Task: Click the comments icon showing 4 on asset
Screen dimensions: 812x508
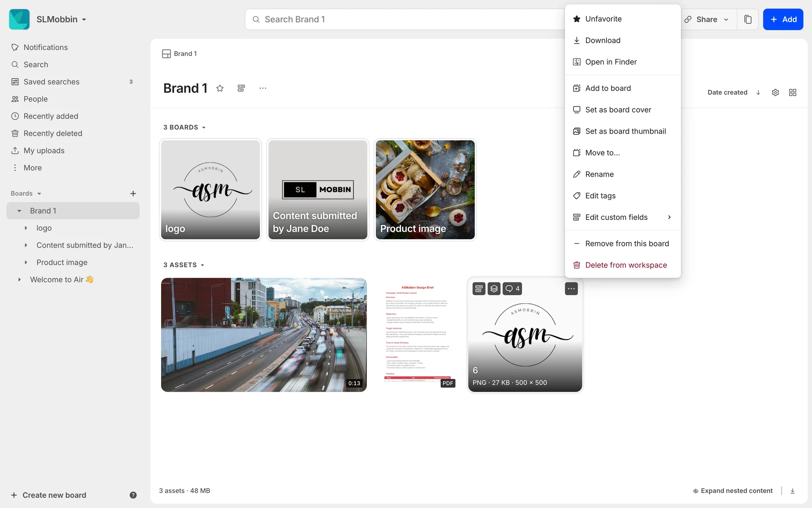Action: coord(512,289)
